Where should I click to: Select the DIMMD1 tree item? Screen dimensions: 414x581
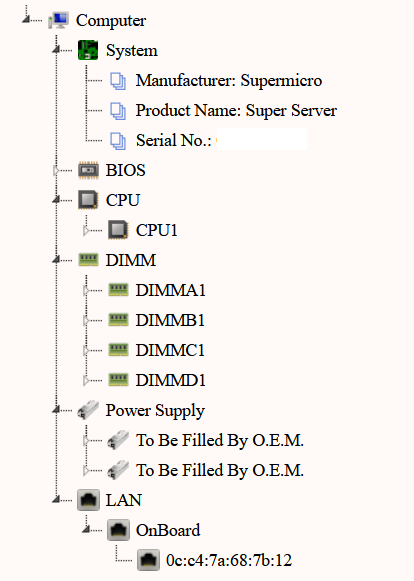[x=170, y=380]
